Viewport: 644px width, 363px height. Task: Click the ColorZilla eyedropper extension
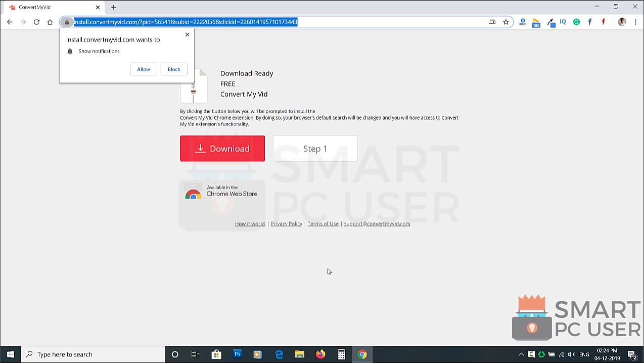click(x=551, y=22)
